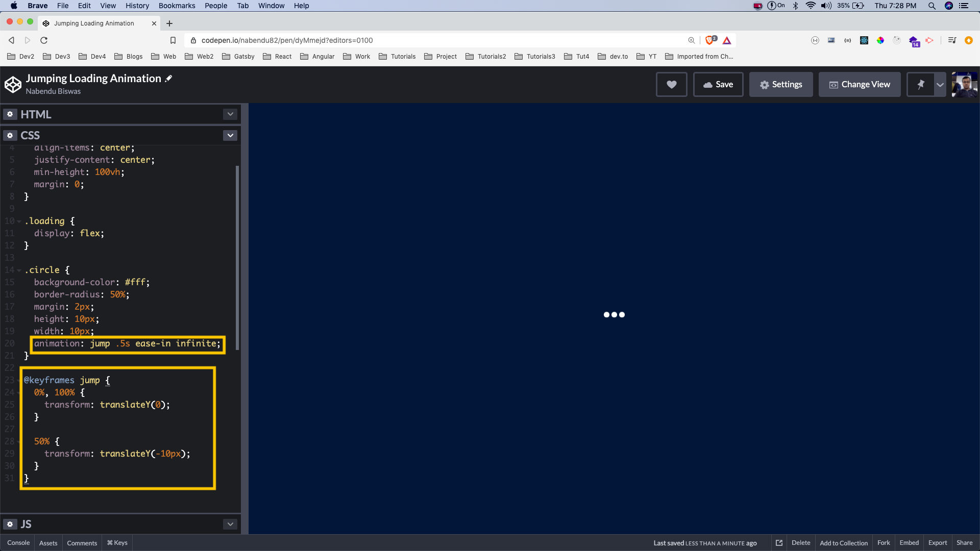Collapse the .circle rule fold arrow
980x551 pixels.
(x=19, y=270)
